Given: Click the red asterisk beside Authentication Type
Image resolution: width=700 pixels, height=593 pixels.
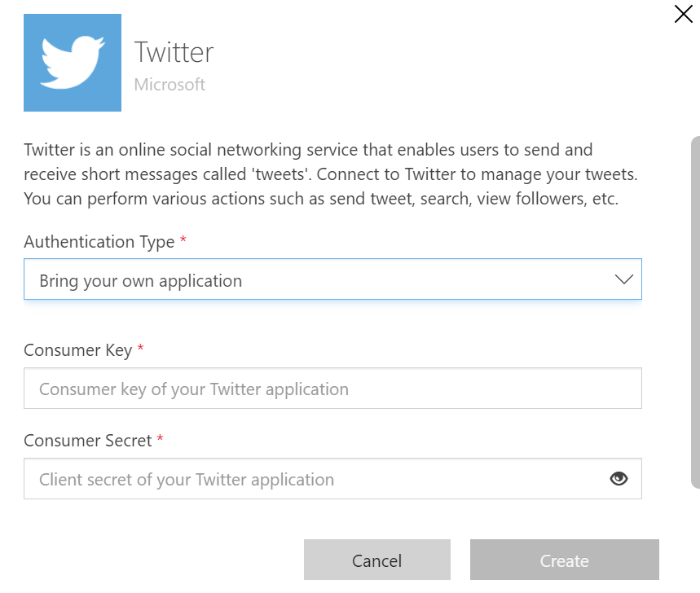Looking at the screenshot, I should pos(183,241).
